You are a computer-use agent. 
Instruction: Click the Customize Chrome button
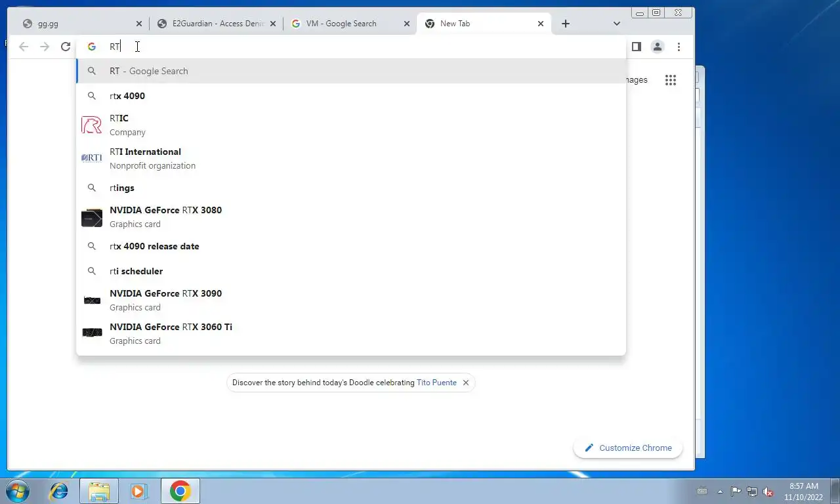point(628,448)
